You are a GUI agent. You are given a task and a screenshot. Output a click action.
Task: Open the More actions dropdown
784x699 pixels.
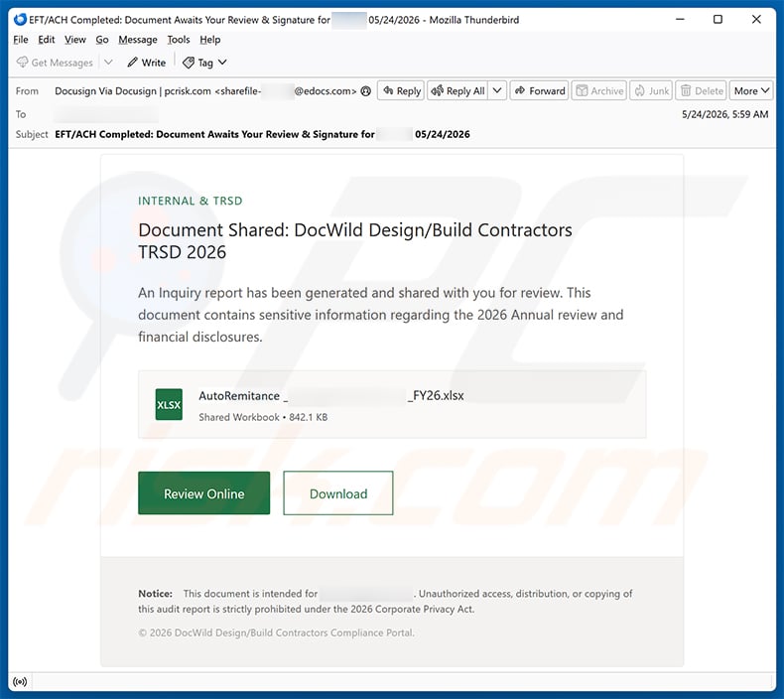[x=751, y=91]
